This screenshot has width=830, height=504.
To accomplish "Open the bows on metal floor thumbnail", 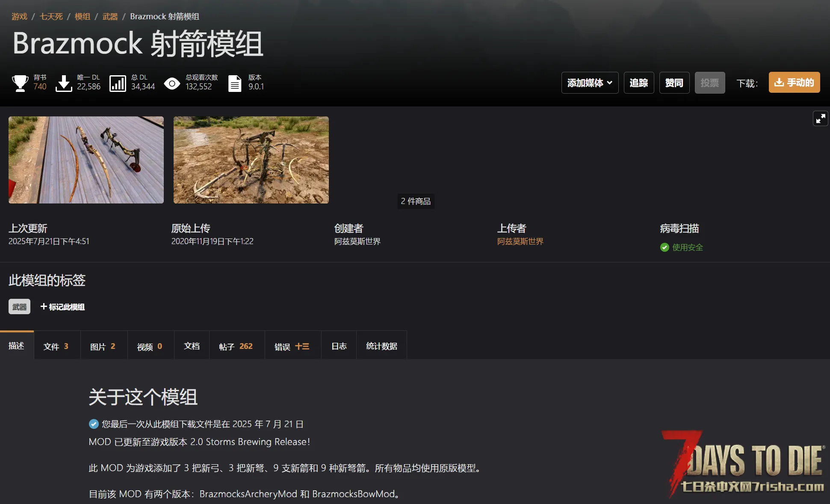I will coord(86,160).
